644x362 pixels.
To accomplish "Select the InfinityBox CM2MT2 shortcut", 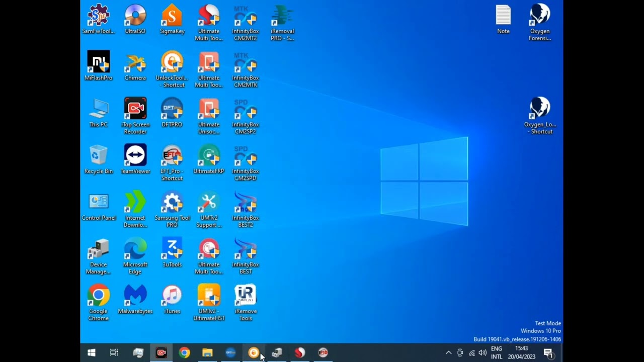I will click(x=246, y=23).
